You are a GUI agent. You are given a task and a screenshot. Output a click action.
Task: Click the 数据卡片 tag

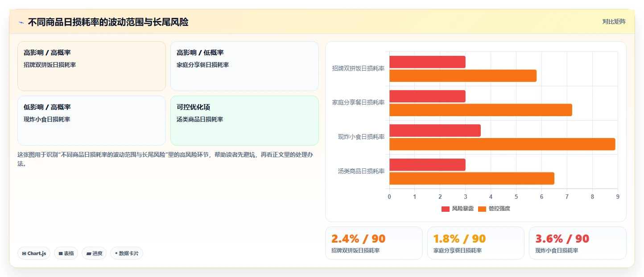[127, 253]
